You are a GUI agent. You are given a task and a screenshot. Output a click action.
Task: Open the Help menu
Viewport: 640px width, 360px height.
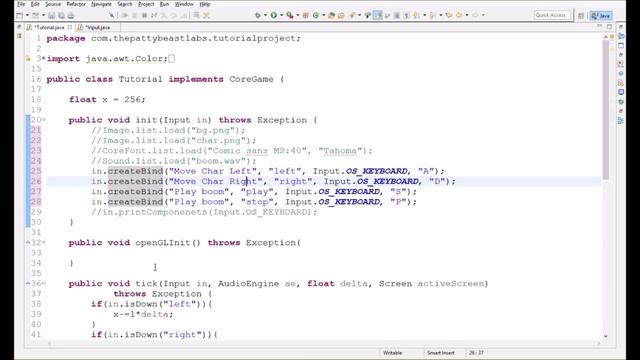coord(205,4)
